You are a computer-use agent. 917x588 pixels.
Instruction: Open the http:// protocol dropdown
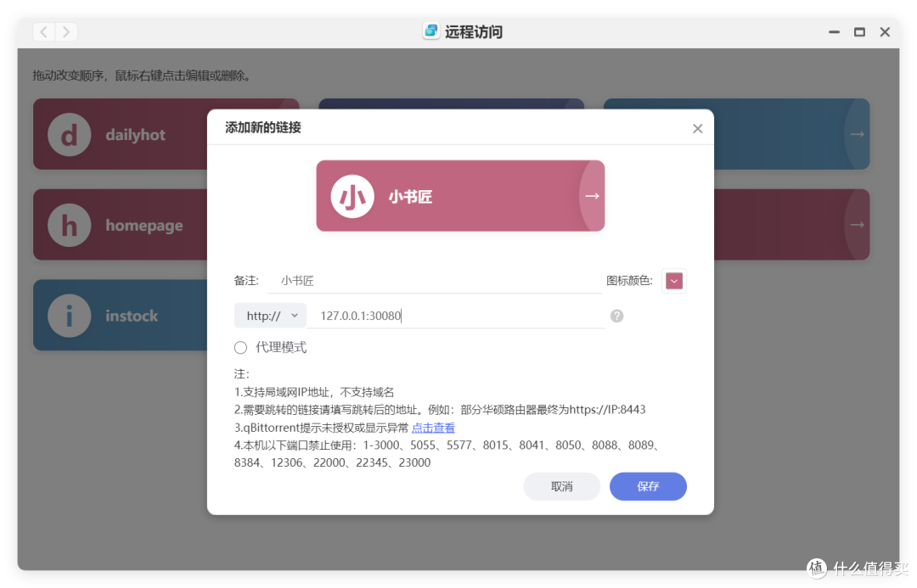click(x=270, y=316)
